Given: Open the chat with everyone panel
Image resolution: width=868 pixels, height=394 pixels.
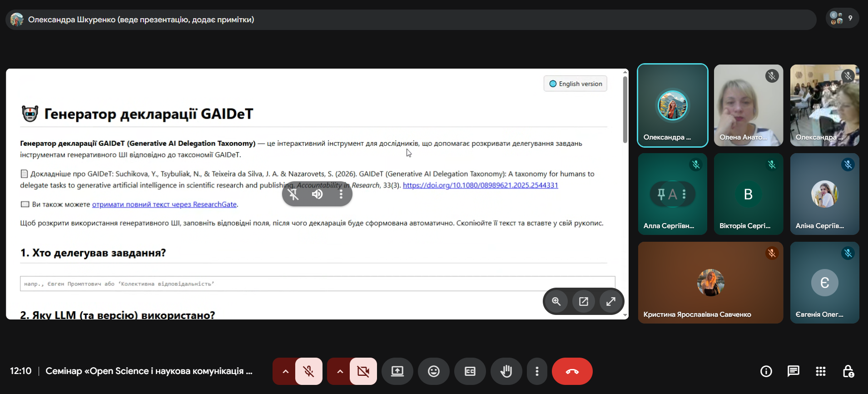Looking at the screenshot, I should pos(794,371).
